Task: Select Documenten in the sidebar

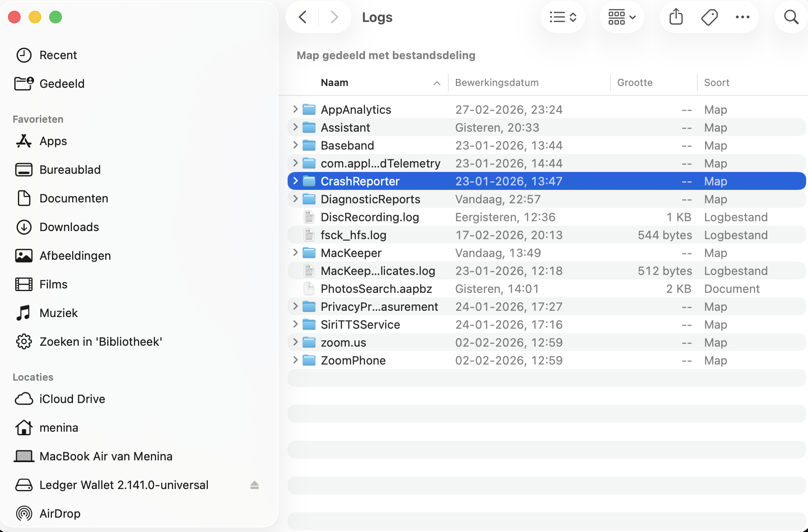Action: point(73,198)
